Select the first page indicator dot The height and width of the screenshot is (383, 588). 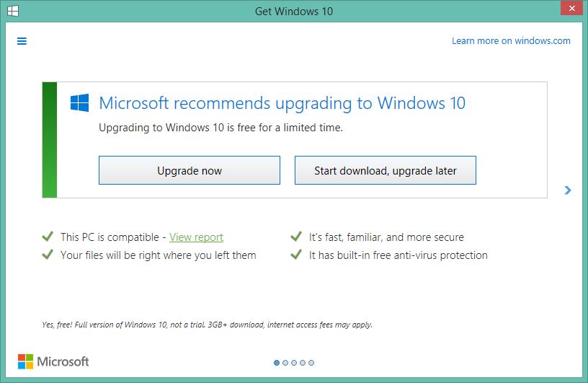tap(277, 363)
